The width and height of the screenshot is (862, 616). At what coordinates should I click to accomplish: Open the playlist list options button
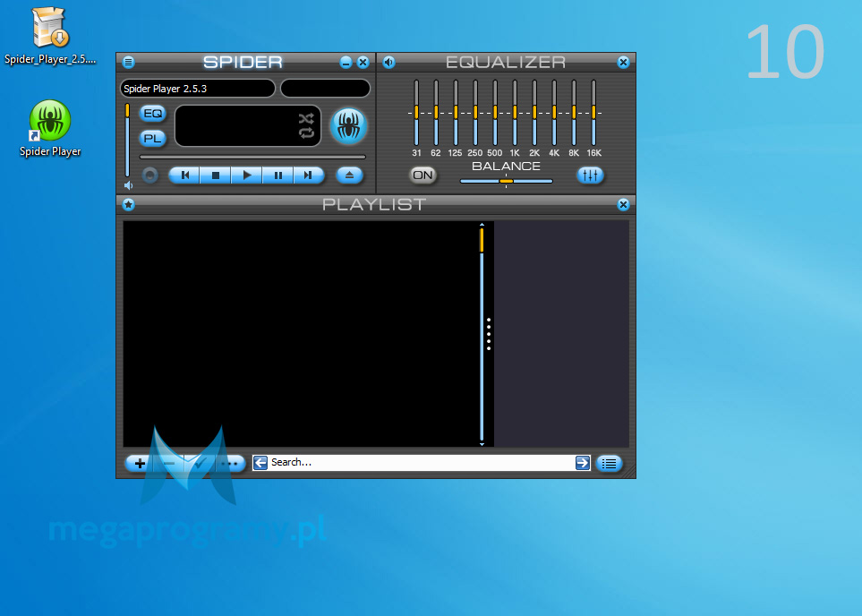(x=609, y=464)
